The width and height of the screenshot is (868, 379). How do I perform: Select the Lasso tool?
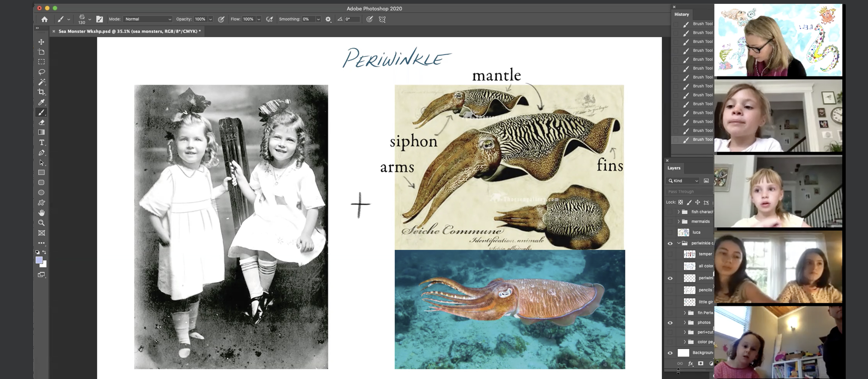[x=41, y=72]
